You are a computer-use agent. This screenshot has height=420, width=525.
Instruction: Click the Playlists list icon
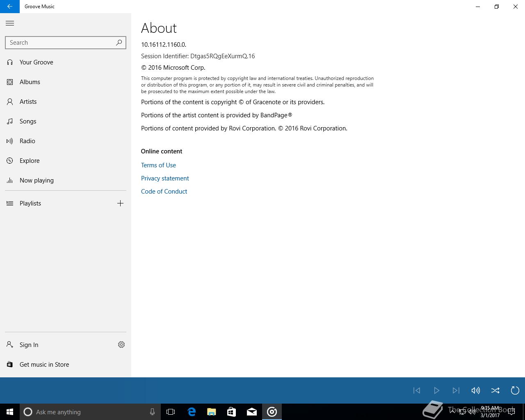click(10, 203)
